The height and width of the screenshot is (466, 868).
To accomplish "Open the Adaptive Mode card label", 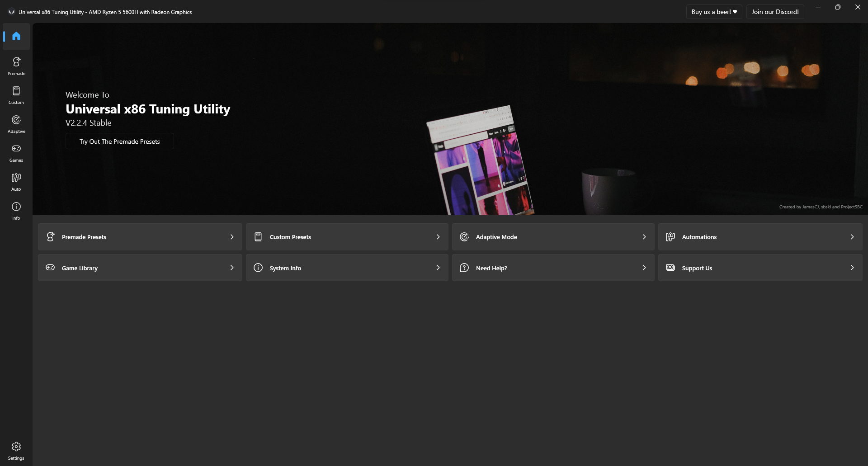I will click(496, 237).
